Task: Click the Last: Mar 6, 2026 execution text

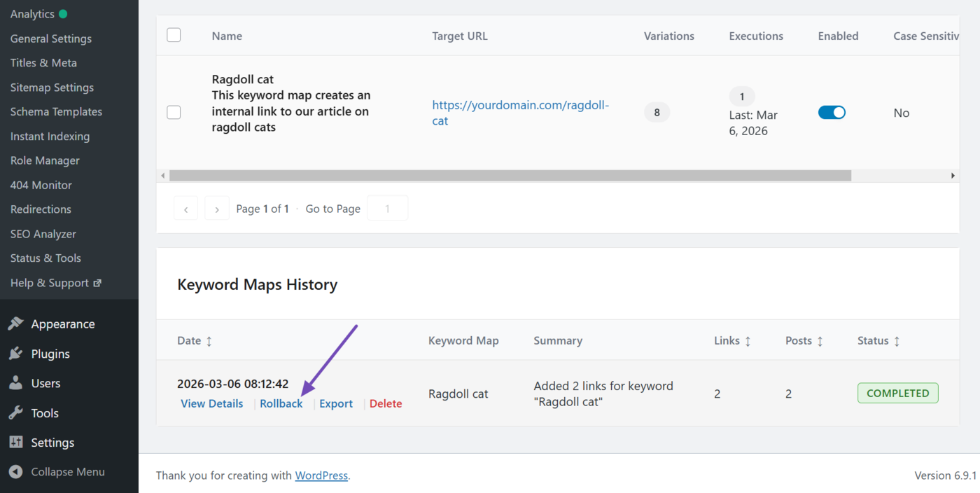Action: click(x=753, y=123)
